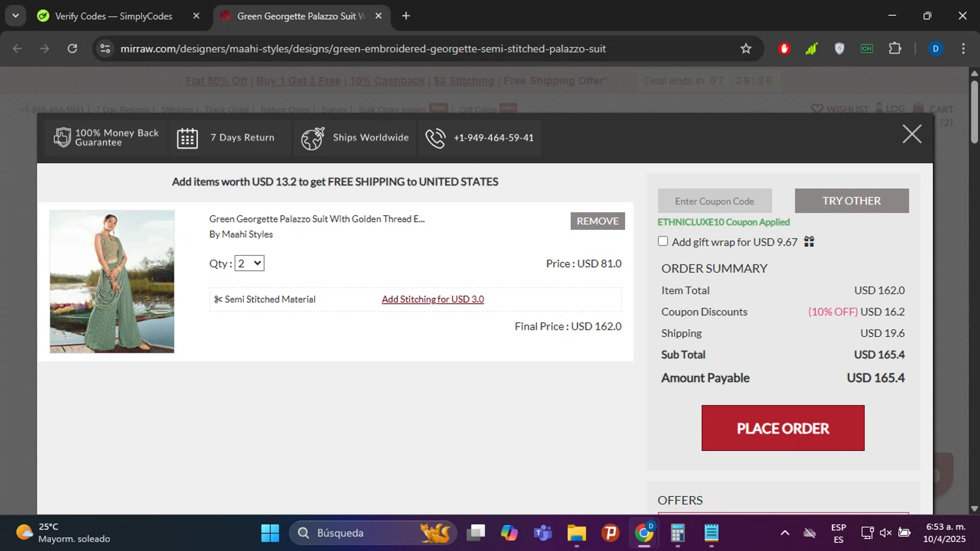Click the palazzo suit product thumbnail
This screenshot has width=980, height=551.
[112, 281]
